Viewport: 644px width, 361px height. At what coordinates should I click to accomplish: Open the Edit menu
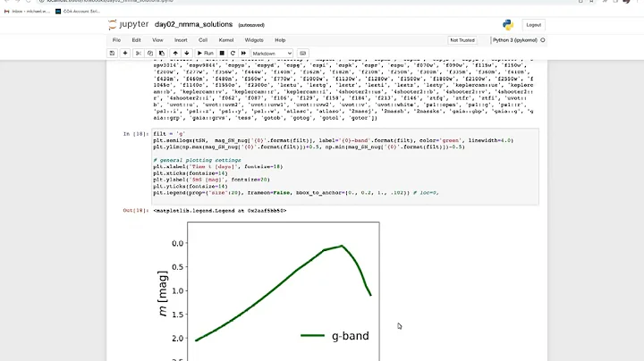[x=136, y=40]
